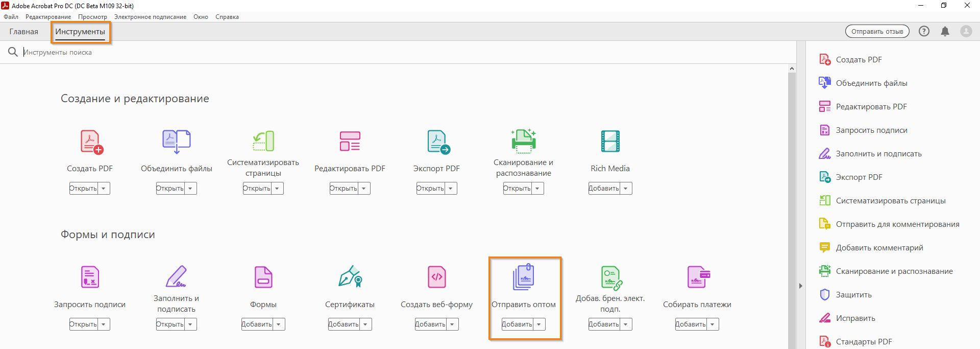Click the Отправить отзыв button
This screenshot has width=980, height=349.
[877, 31]
